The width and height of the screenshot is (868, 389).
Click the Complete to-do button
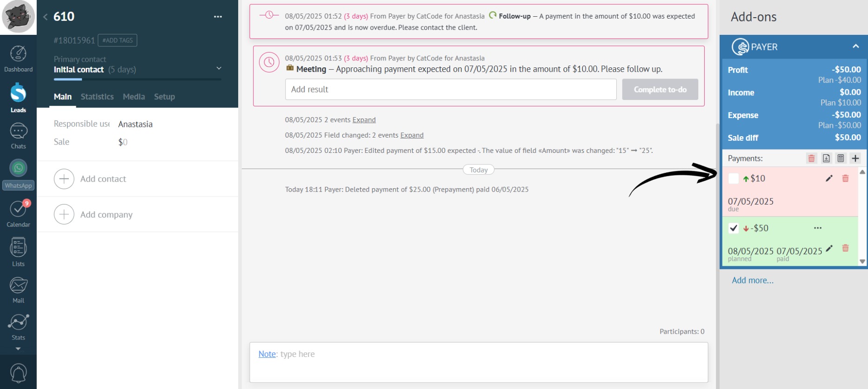tap(660, 89)
